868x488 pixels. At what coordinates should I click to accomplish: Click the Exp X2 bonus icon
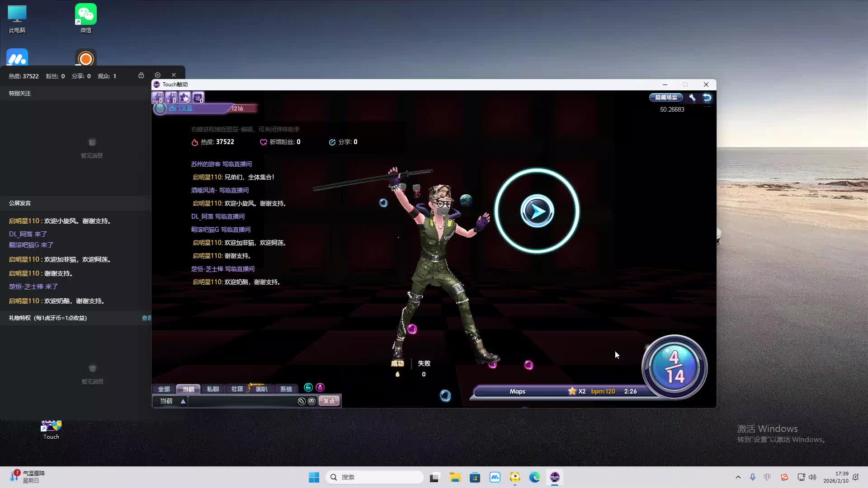point(157,98)
